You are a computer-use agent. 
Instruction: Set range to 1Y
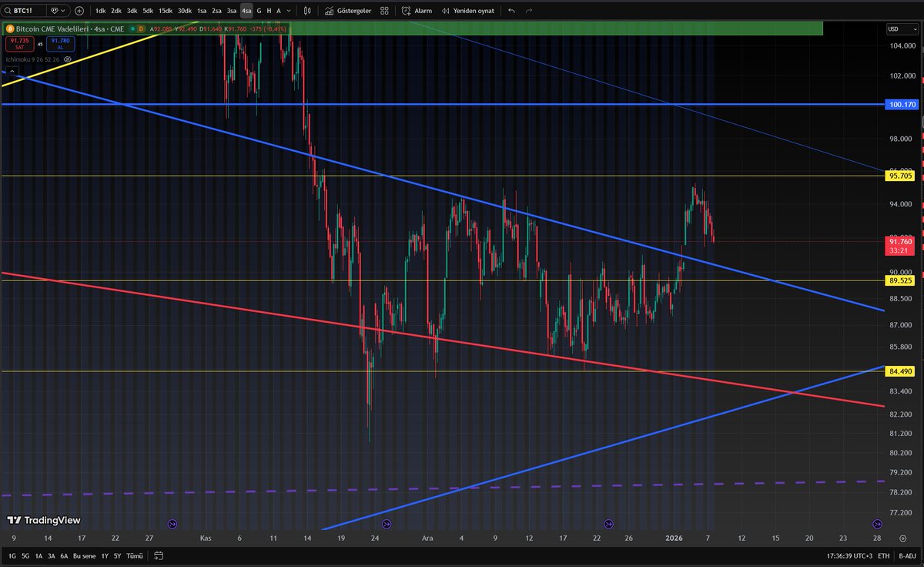tap(105, 555)
